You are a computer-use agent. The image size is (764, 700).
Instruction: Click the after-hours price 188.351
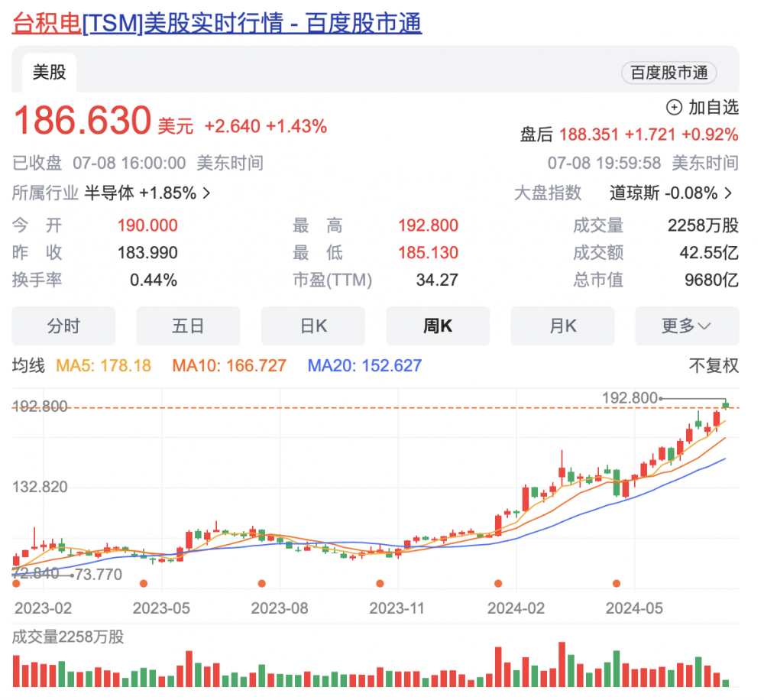(x=588, y=134)
